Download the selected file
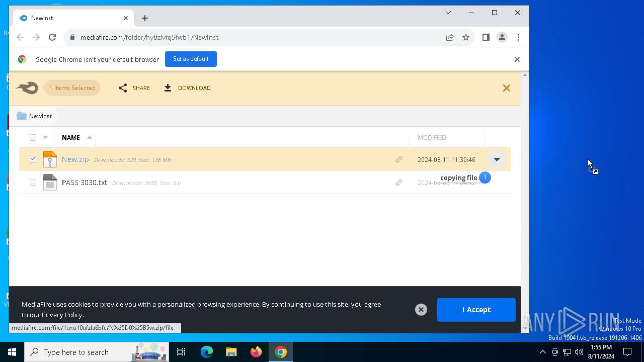 click(187, 88)
